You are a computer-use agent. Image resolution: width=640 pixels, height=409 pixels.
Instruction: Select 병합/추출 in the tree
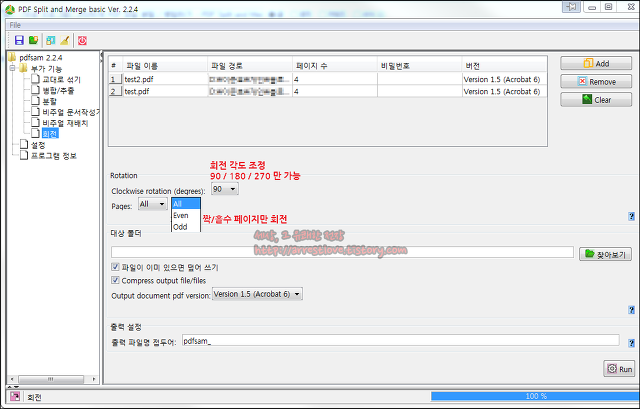coord(58,90)
